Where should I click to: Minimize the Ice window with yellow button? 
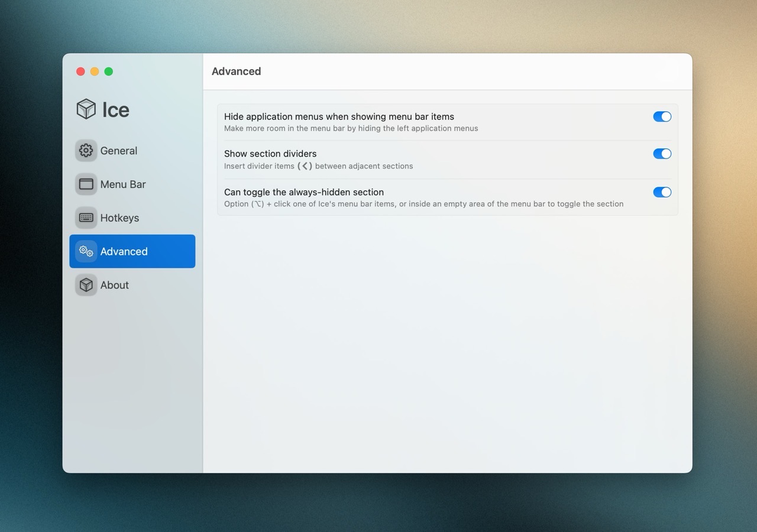point(95,72)
